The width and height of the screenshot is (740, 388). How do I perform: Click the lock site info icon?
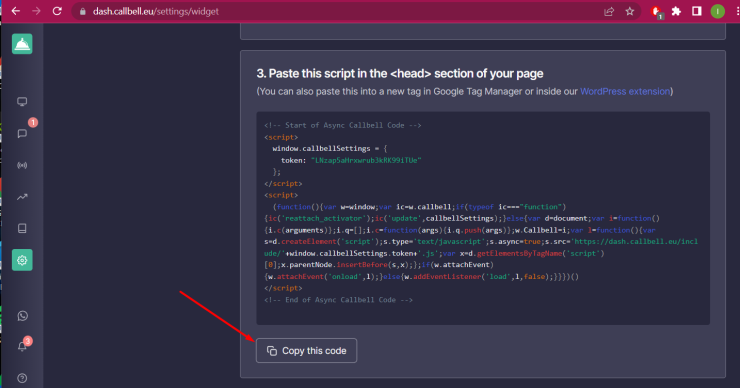(83, 11)
